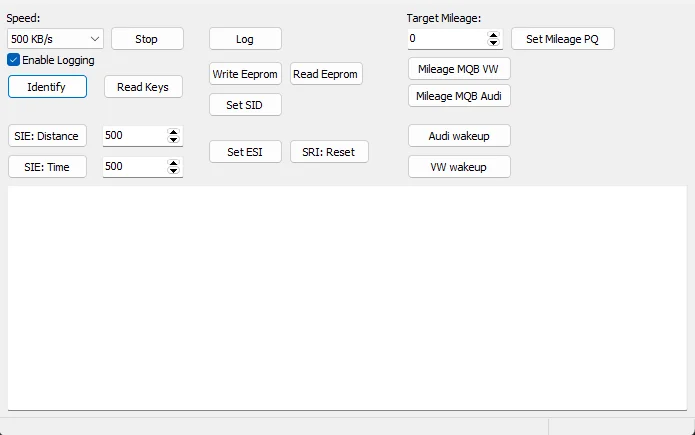
Task: Increment Target Mileage using the up arrow
Action: [493, 35]
